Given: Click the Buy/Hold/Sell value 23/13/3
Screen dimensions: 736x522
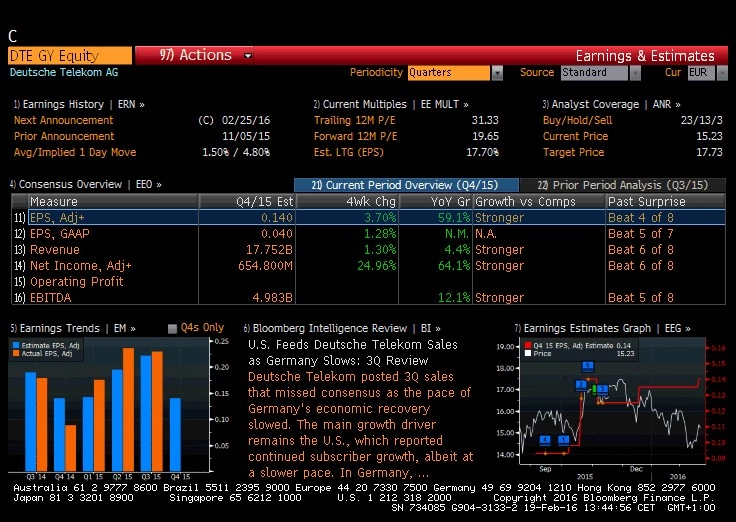Looking at the screenshot, I should 701,120.
